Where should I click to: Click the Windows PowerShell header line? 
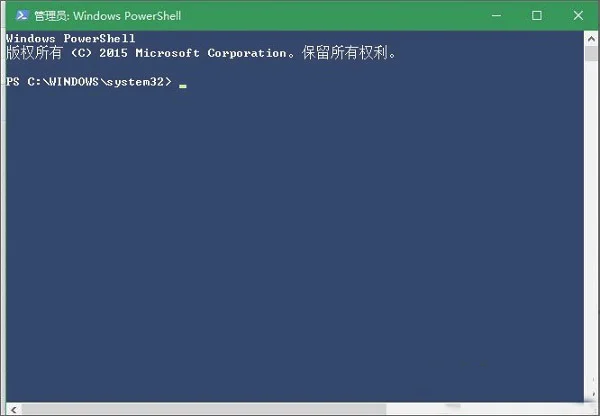click(71, 38)
